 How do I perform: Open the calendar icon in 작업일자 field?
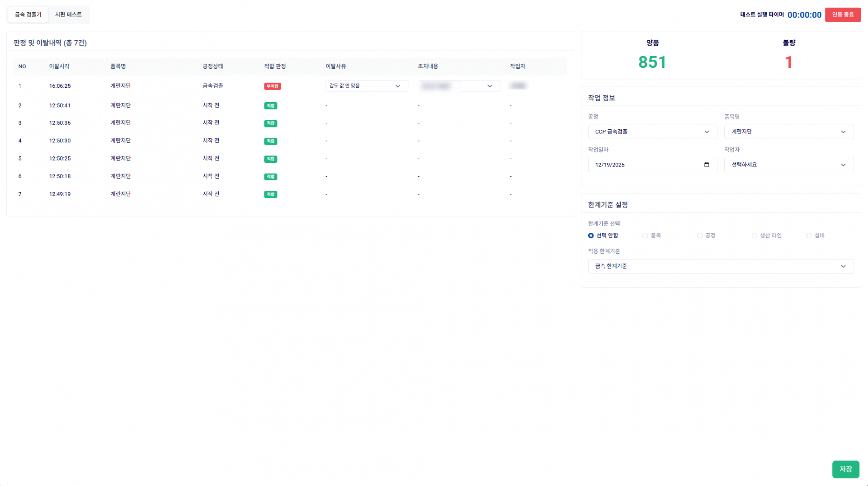click(x=707, y=165)
